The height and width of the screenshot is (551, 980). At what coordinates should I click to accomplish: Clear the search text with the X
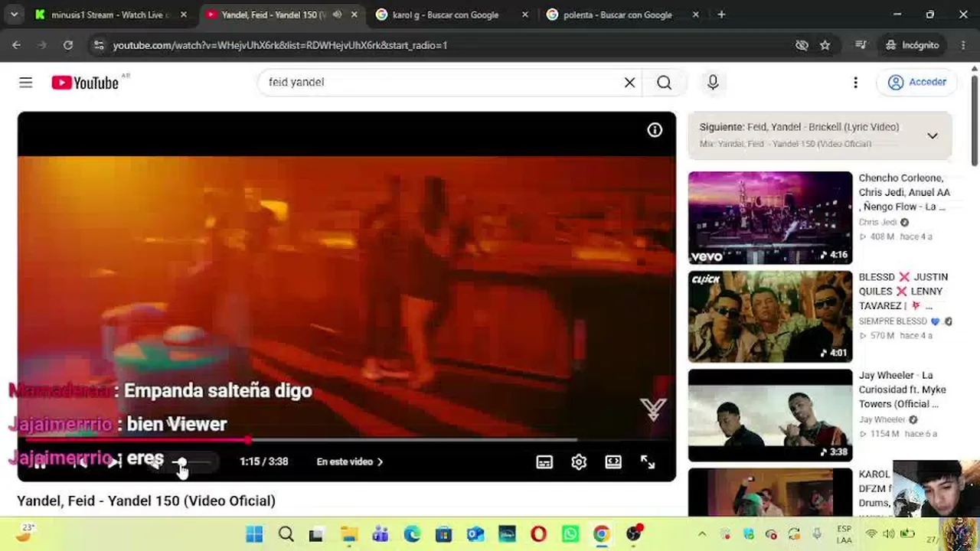(x=629, y=83)
